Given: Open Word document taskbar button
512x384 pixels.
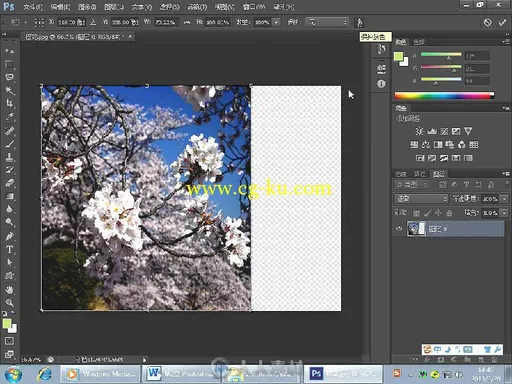Looking at the screenshot, I should 181,374.
